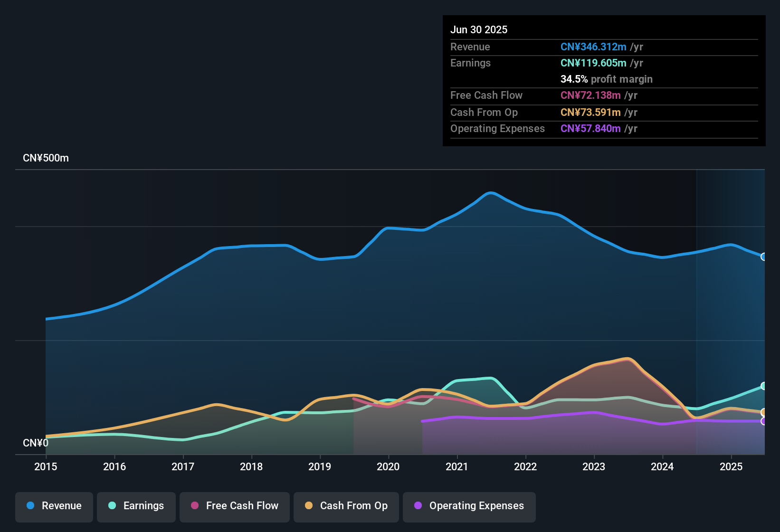
Task: Click the Operating Expenses row in tooltip
Action: [544, 128]
